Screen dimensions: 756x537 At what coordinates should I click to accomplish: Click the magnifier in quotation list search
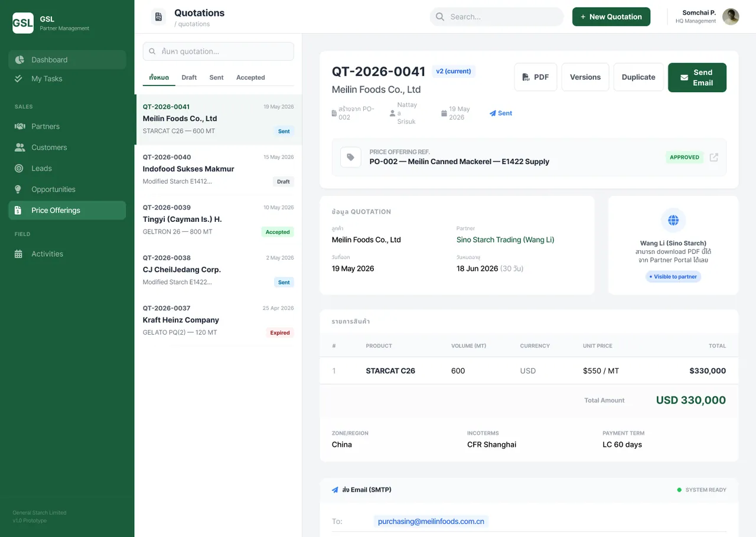pyautogui.click(x=153, y=51)
